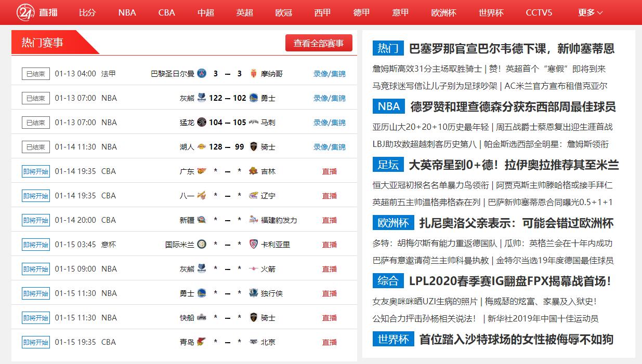The height and width of the screenshot is (364, 642).
Task: Open 直播 link for 勇士 vs 独行侠
Action: [x=330, y=293]
